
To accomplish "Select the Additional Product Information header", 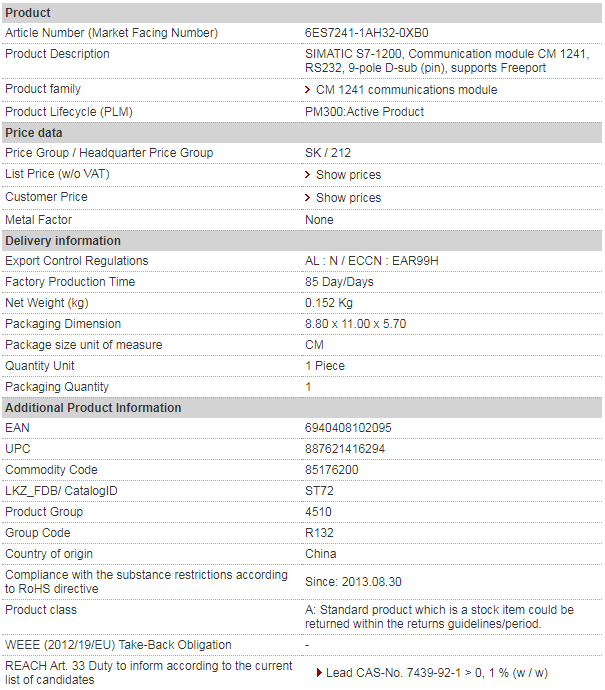I will pyautogui.click(x=302, y=407).
